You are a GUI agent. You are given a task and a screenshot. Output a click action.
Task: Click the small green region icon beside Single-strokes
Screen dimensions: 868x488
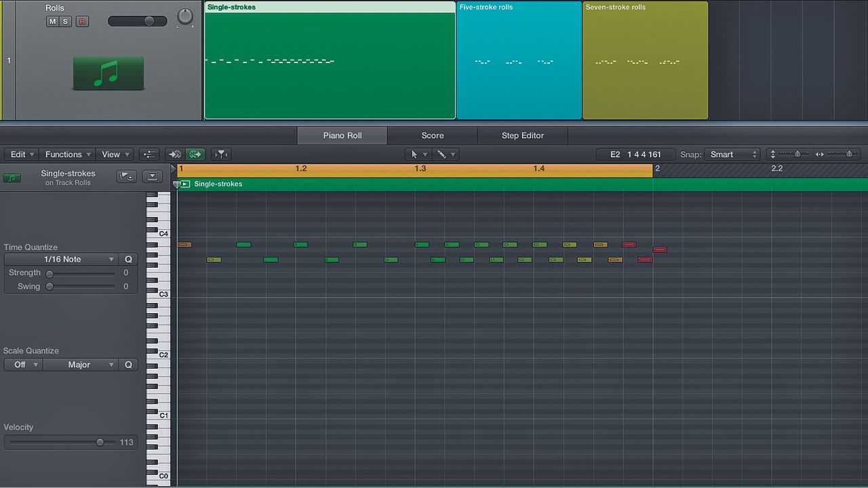pos(12,178)
